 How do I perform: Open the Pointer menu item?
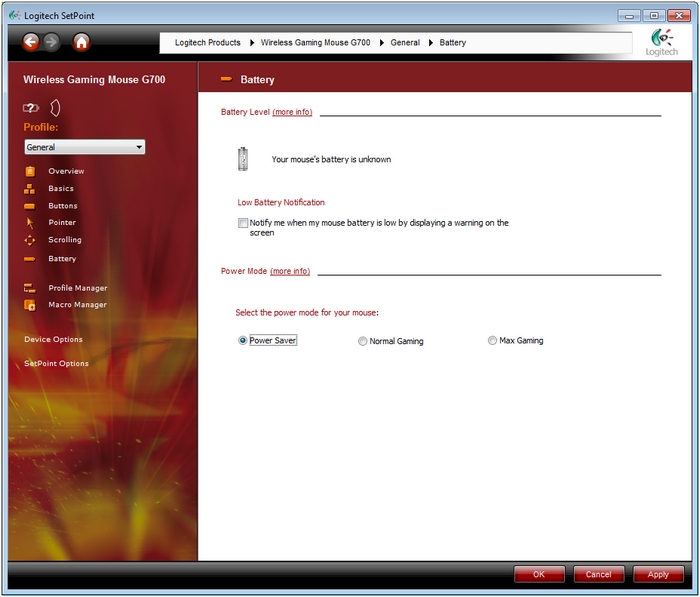pos(62,222)
